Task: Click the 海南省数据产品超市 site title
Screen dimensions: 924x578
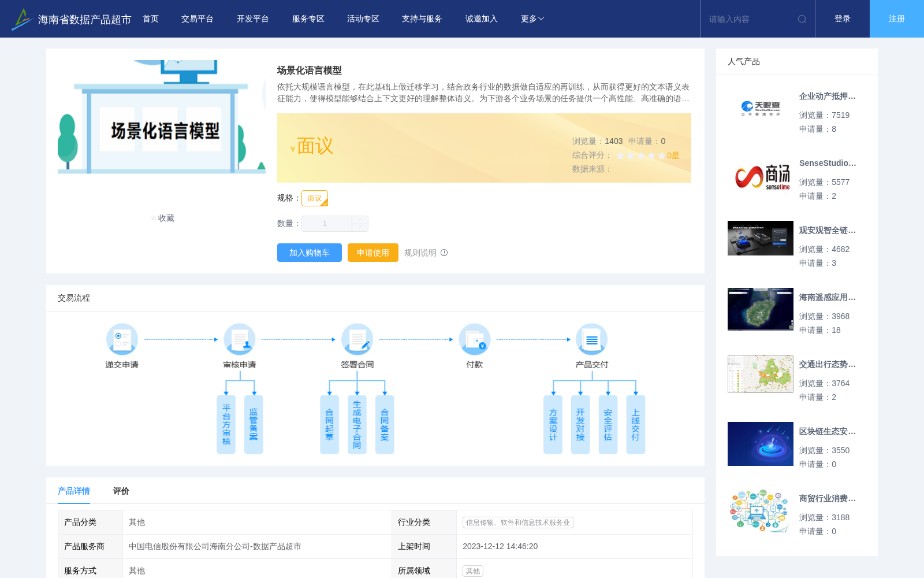Action: (84, 20)
